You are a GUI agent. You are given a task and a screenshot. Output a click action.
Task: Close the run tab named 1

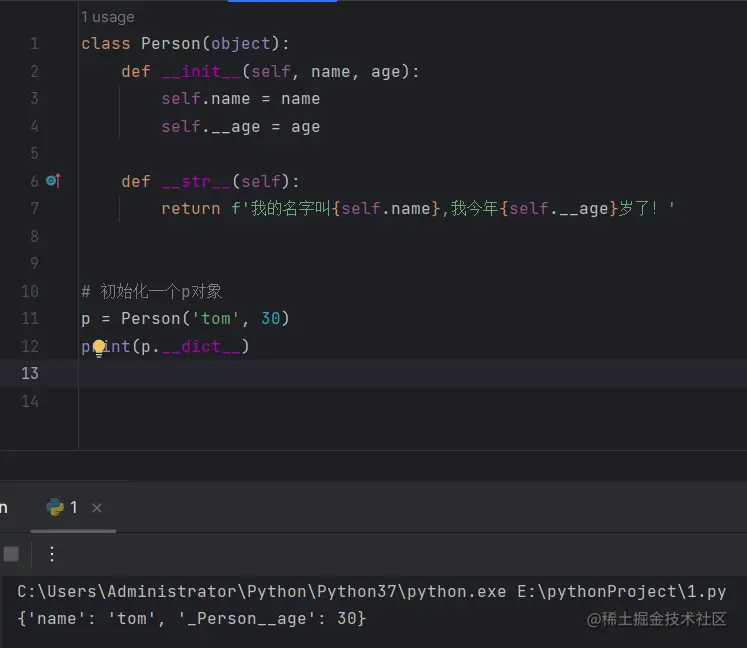tap(97, 508)
